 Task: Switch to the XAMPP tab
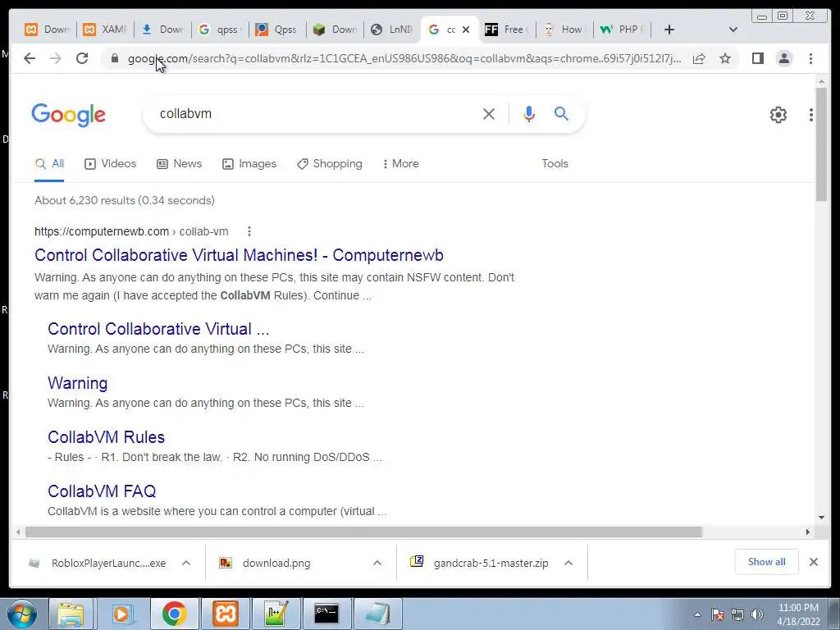[106, 30]
